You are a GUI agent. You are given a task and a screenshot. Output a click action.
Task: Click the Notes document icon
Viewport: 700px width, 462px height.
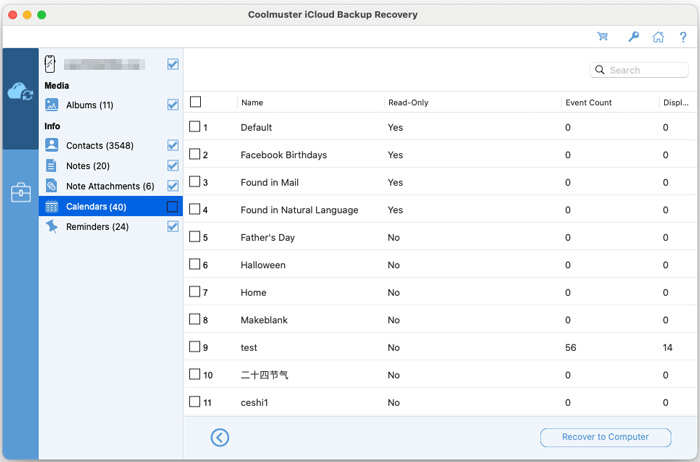[x=52, y=166]
